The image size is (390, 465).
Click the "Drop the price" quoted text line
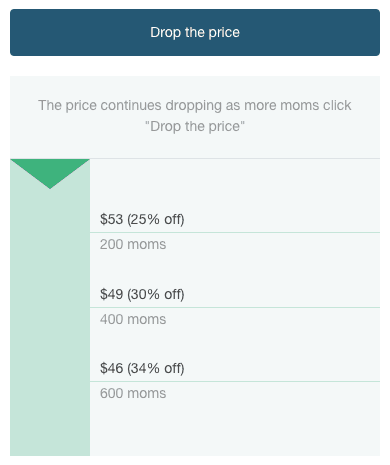195,126
